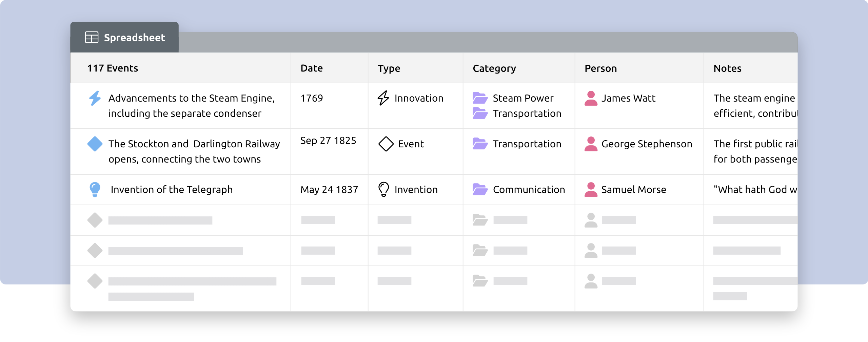This screenshot has width=868, height=342.
Task: Open Invention of the Telegraph event
Action: pos(172,190)
